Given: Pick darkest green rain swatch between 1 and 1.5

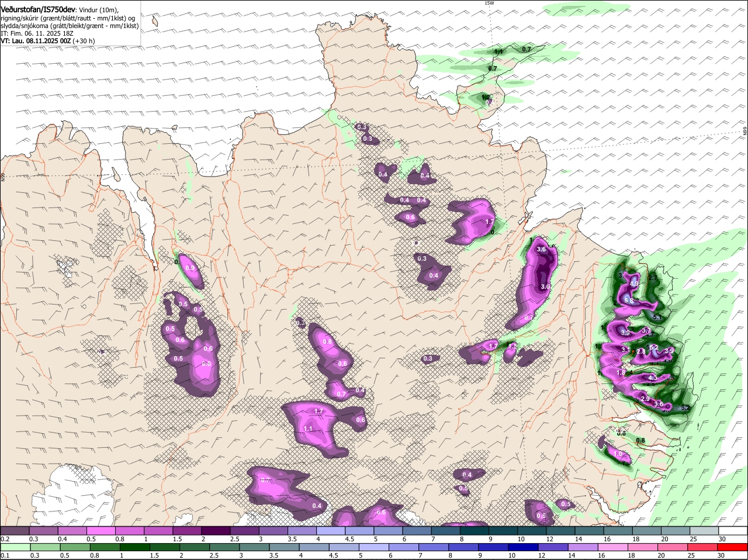Looking at the screenshot, I should coord(135,547).
